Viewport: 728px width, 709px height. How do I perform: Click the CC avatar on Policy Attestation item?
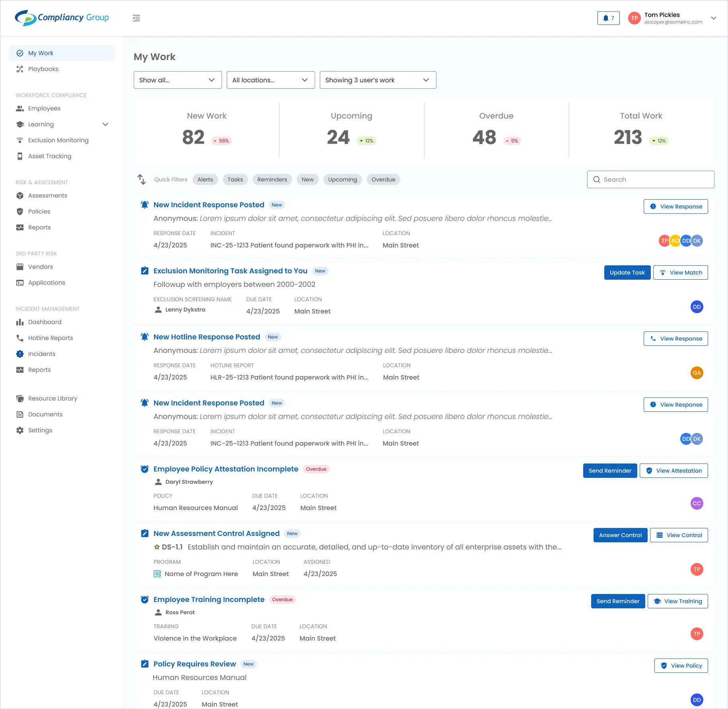click(x=697, y=503)
